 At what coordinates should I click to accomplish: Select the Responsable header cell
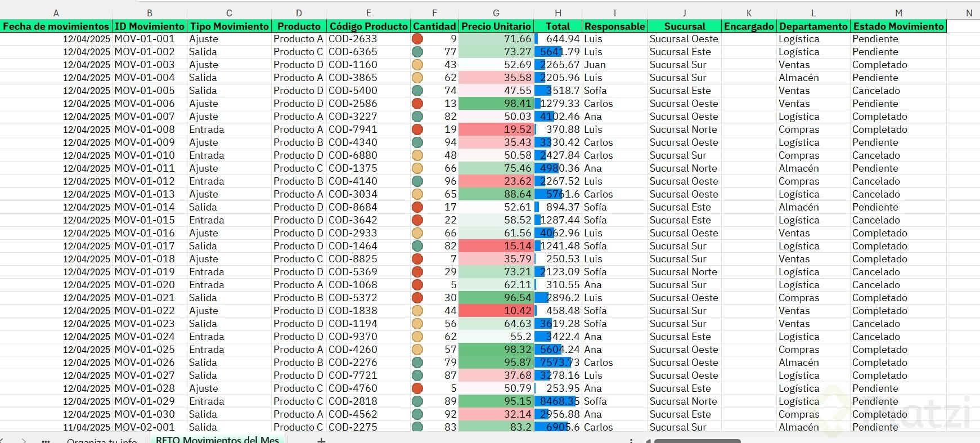click(x=615, y=26)
